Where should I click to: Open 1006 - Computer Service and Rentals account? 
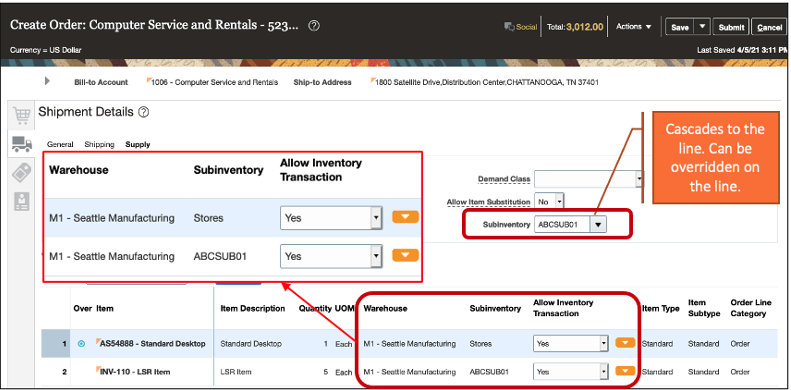[214, 82]
